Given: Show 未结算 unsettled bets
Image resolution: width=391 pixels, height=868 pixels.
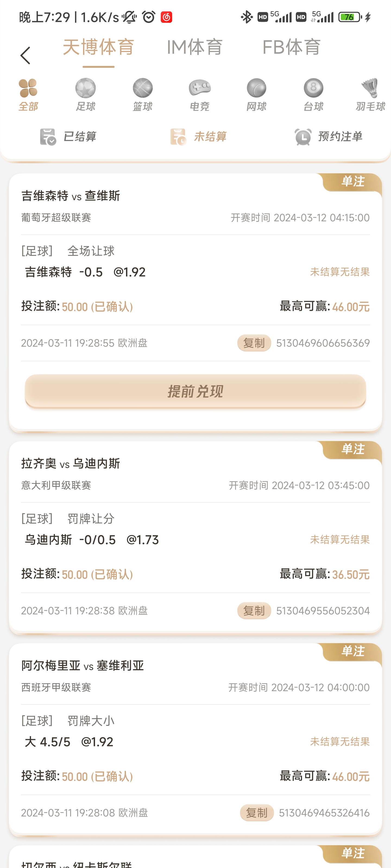Looking at the screenshot, I should click(198, 137).
